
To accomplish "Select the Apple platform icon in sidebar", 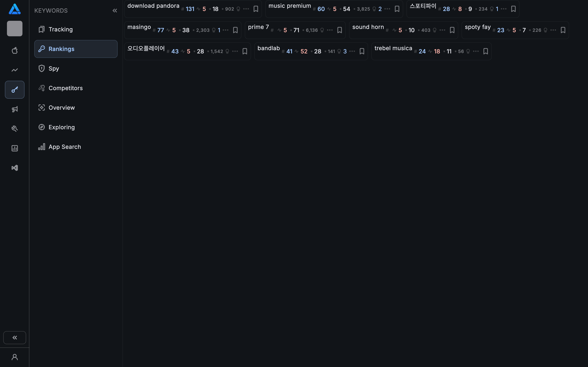I will [14, 50].
